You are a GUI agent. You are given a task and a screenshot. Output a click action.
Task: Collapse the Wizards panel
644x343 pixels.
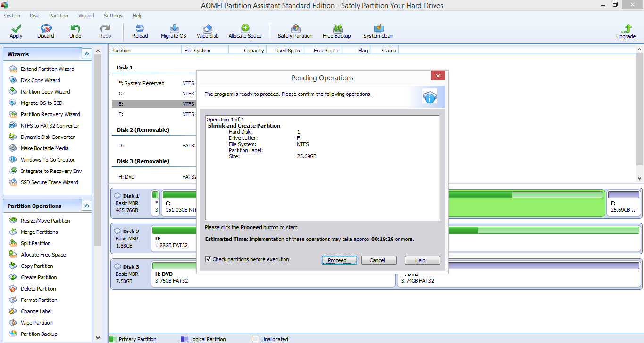click(86, 54)
